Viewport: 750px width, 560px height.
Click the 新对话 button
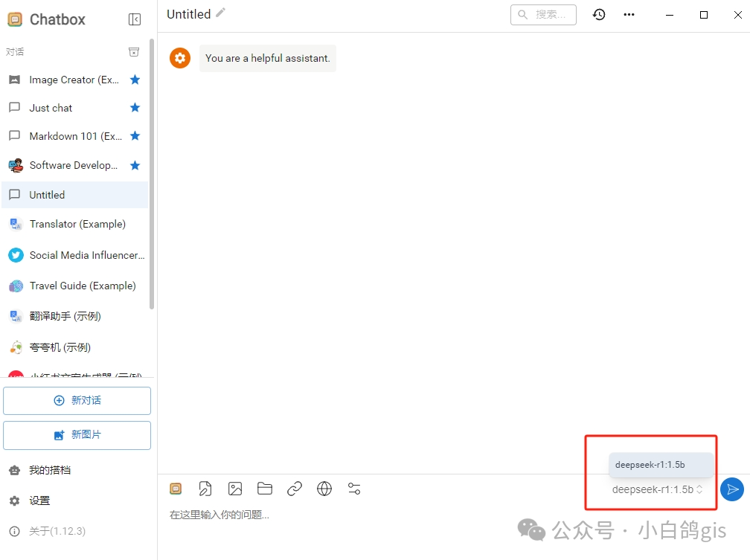(x=77, y=401)
